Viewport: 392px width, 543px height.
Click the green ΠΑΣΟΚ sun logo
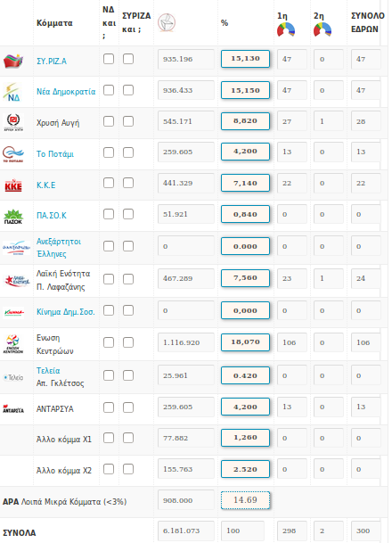[x=13, y=217]
